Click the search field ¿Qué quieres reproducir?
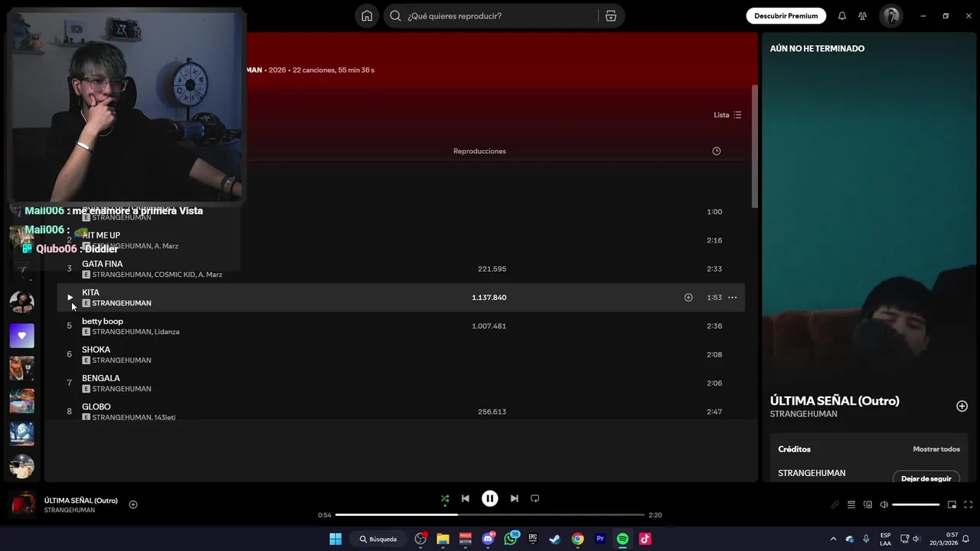980x551 pixels. point(490,16)
